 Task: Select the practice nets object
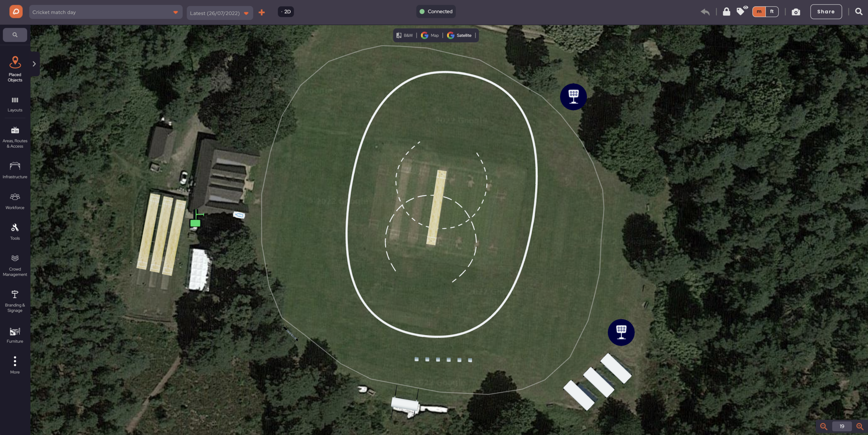point(161,234)
